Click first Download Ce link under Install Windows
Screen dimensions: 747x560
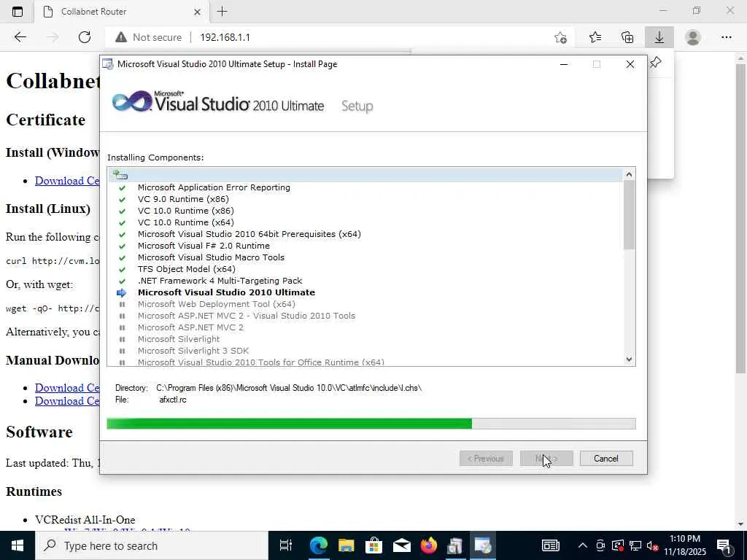pyautogui.click(x=67, y=181)
